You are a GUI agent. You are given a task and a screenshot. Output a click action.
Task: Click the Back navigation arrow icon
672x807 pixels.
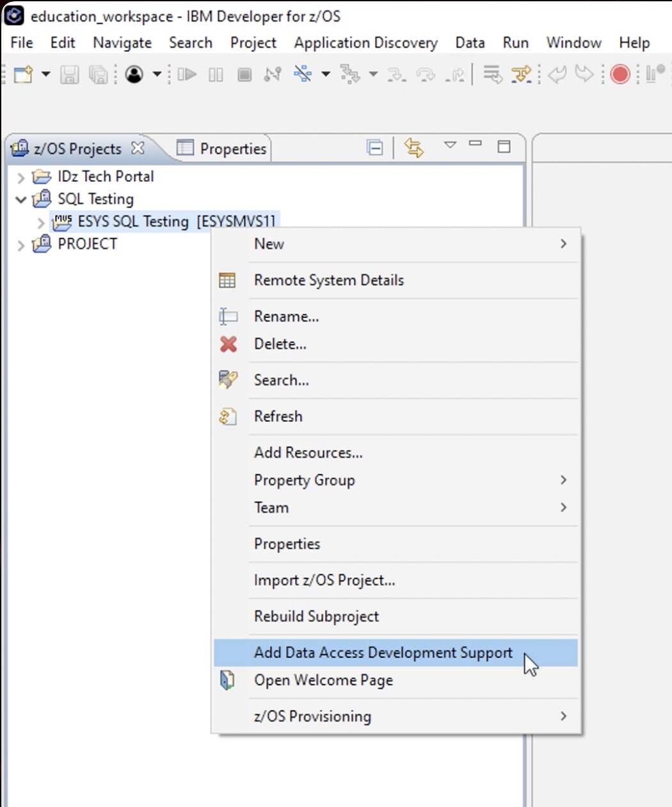click(x=557, y=74)
